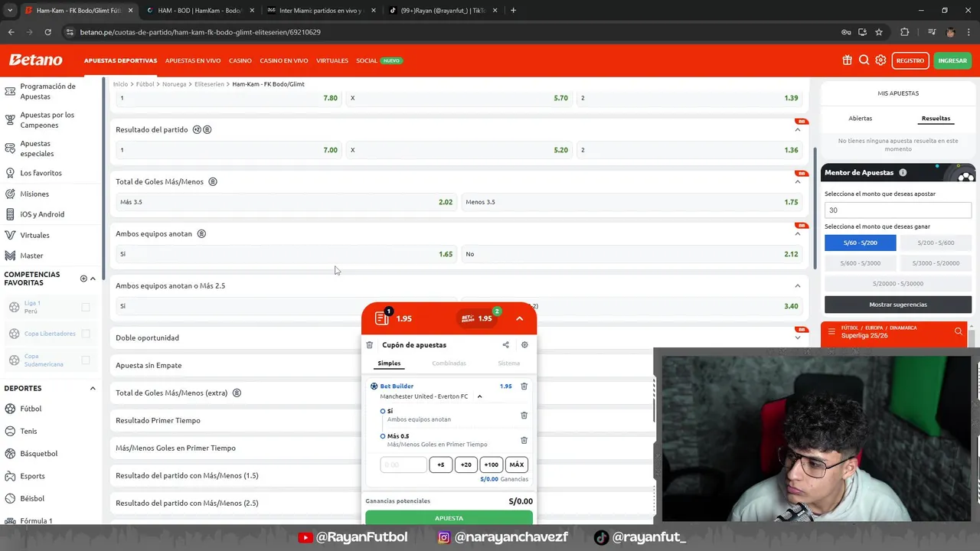This screenshot has height=551, width=980.
Task: Collapse Resultado del partido market
Action: [797, 130]
